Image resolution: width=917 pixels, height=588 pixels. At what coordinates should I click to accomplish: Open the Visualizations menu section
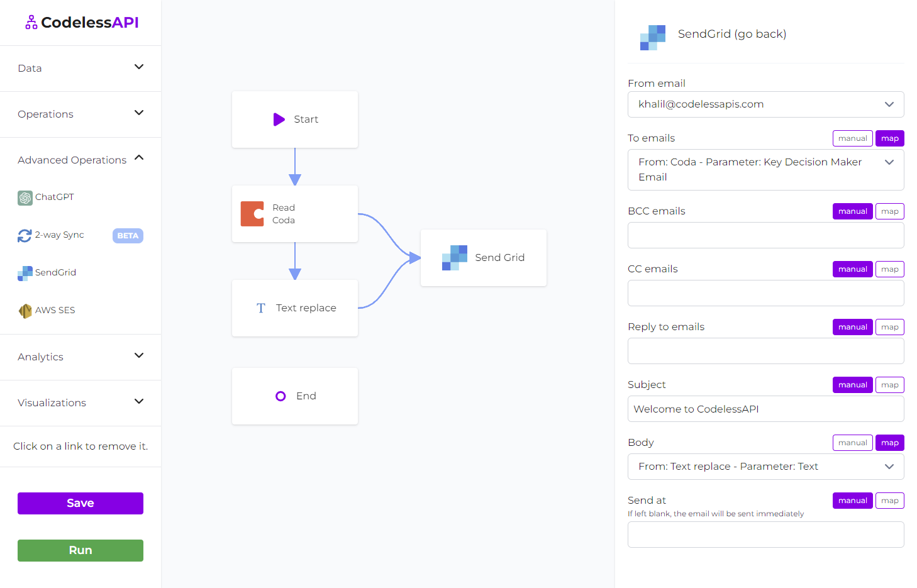click(81, 403)
